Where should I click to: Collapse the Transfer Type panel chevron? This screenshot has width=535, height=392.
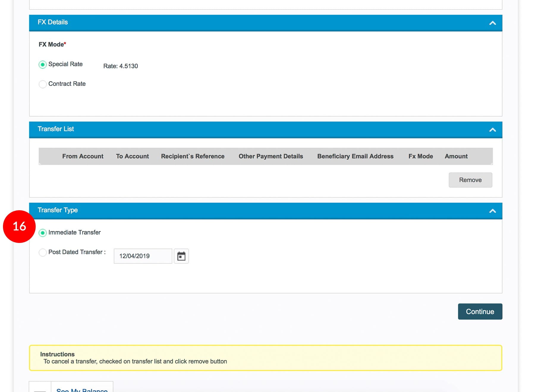(x=492, y=211)
